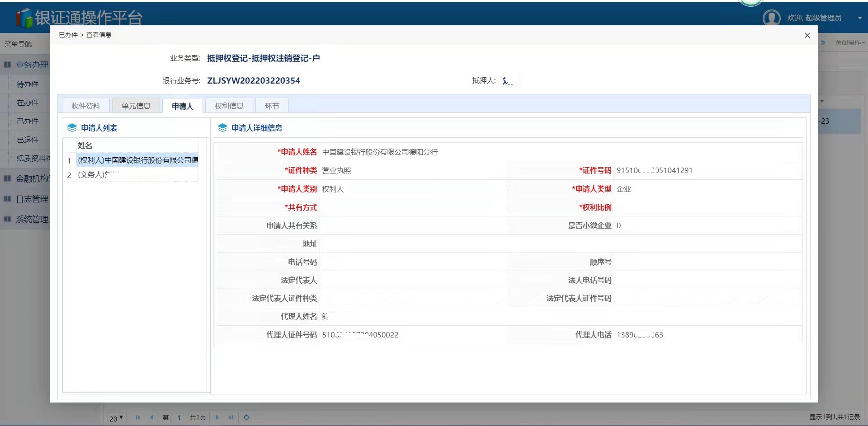Open the 超级管理员 user dropdown arrow
The image size is (868, 426).
click(x=859, y=18)
